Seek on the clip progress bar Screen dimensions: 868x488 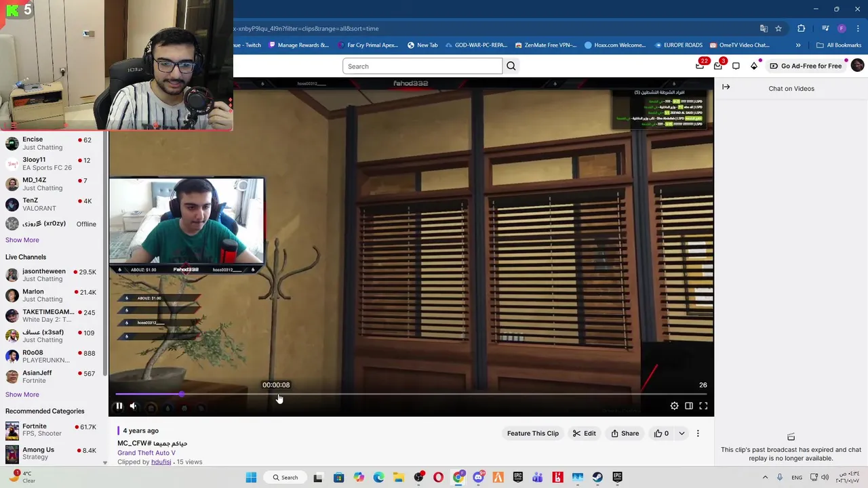(x=411, y=394)
